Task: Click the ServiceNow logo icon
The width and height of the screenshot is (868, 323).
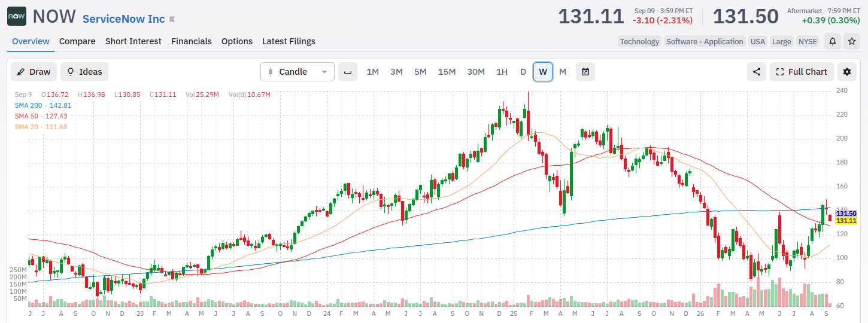Action: tap(17, 16)
